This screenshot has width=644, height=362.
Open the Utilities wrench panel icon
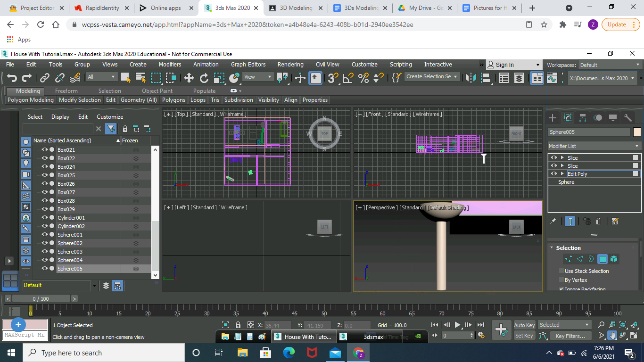coord(628,118)
